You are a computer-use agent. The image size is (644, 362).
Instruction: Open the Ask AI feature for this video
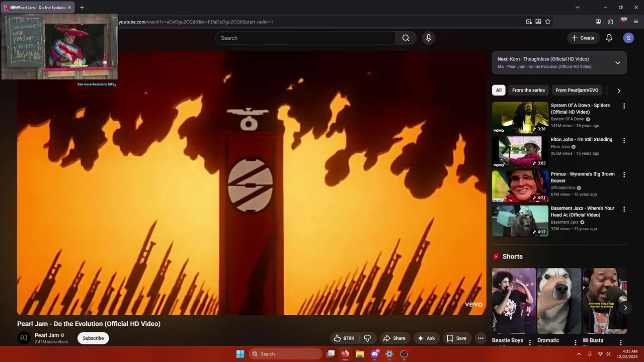[426, 338]
